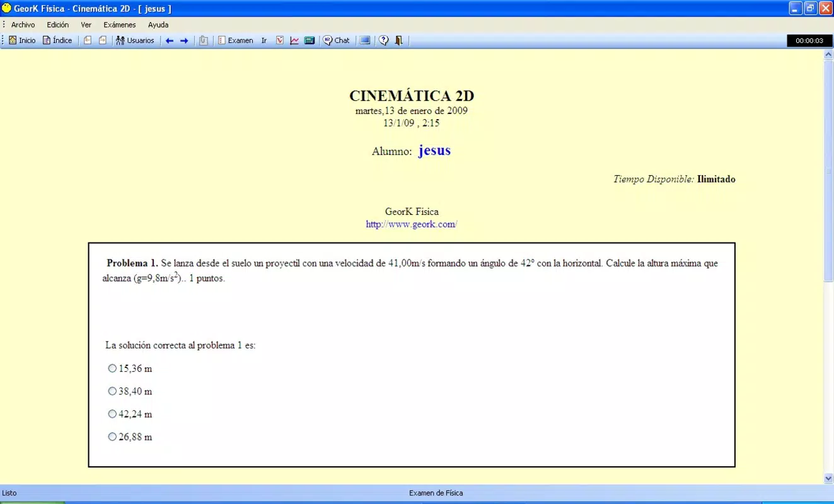Open the red checkmark correction icon
Screen dimensions: 834x504
(x=280, y=40)
